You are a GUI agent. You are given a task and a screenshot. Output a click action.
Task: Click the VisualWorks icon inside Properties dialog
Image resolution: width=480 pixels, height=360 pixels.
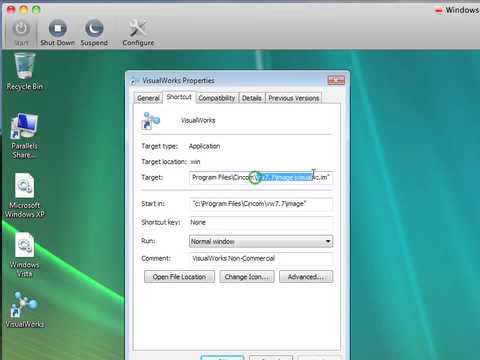(151, 120)
